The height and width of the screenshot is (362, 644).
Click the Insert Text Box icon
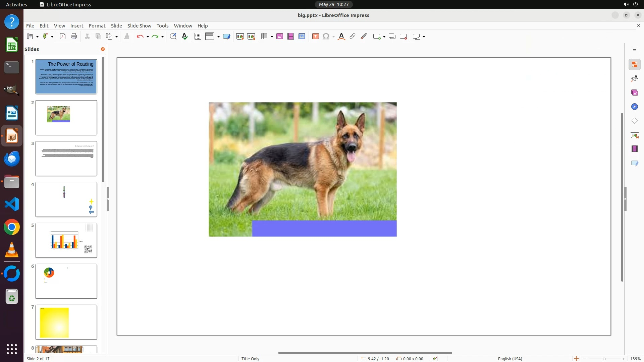tap(315, 37)
